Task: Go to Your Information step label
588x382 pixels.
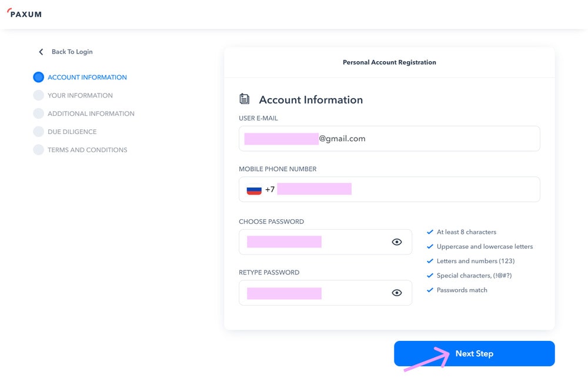Action: pyautogui.click(x=80, y=95)
